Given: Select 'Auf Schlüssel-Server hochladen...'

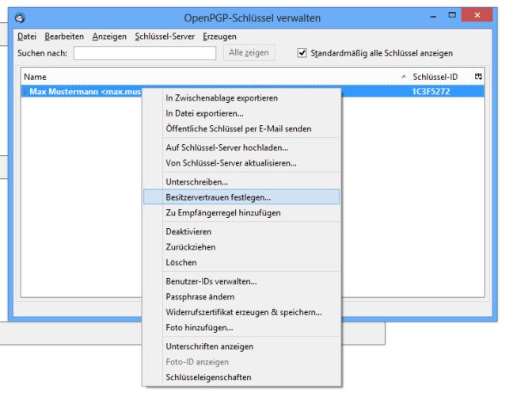Looking at the screenshot, I should [241, 147].
